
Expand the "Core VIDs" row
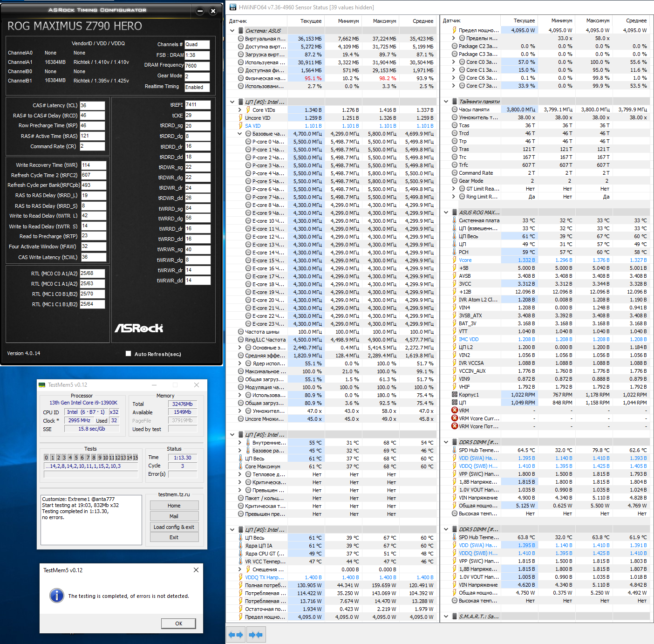(240, 110)
